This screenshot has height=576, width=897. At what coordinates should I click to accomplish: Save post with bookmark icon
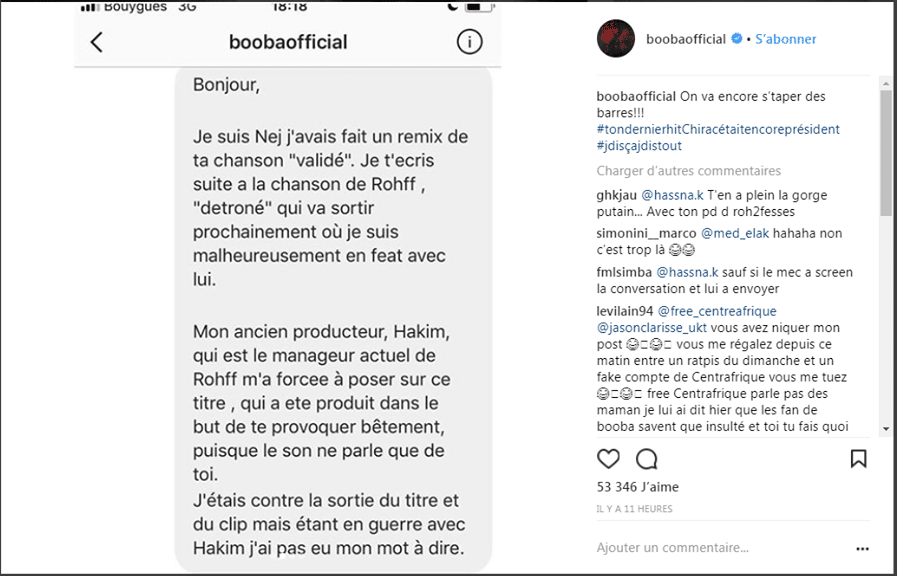click(x=858, y=459)
